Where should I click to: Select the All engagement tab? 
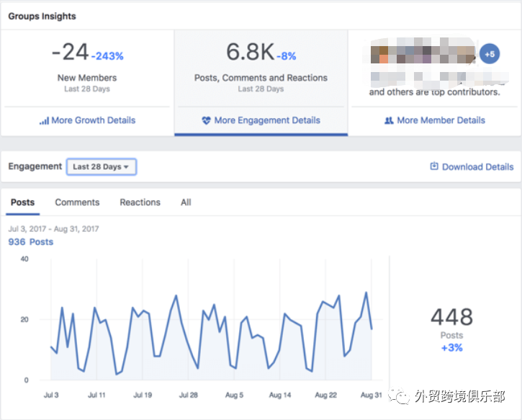coord(186,202)
